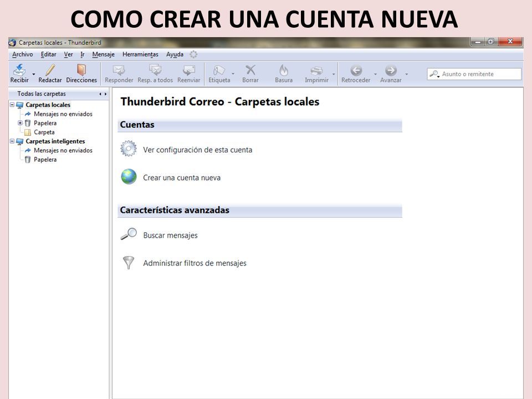Image resolution: width=532 pixels, height=399 pixels.
Task: Open the Archivo menu
Action: click(22, 54)
